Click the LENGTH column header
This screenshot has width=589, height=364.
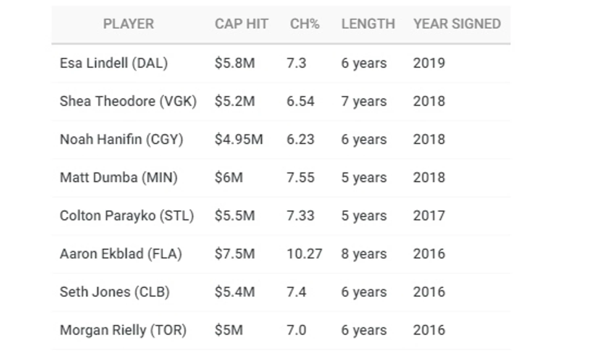pyautogui.click(x=368, y=24)
